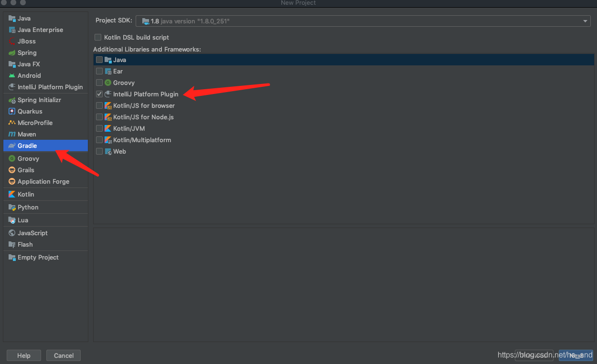Click Grails label in sidebar
This screenshot has height=364, width=597.
pos(26,170)
